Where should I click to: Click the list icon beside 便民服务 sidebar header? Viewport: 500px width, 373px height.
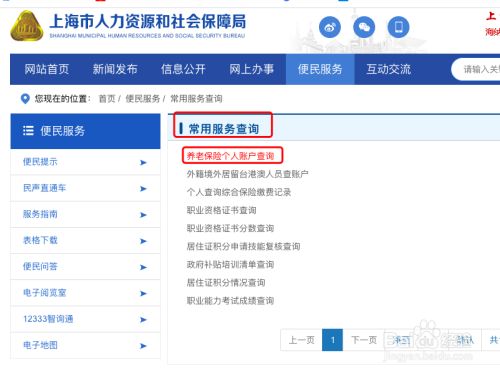[x=28, y=131]
